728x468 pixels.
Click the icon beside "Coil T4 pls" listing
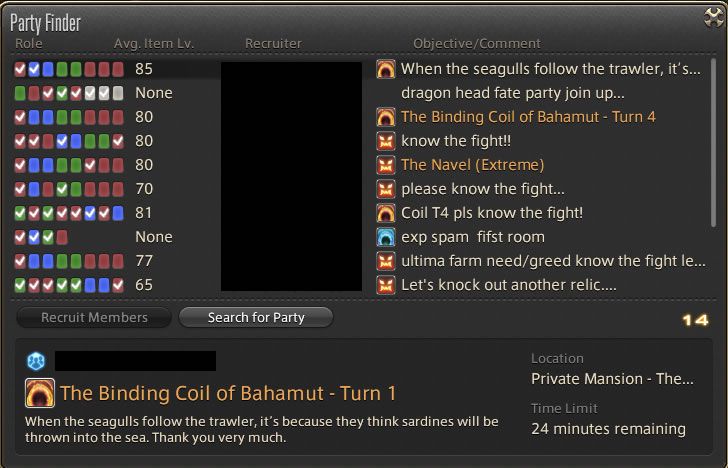(386, 213)
